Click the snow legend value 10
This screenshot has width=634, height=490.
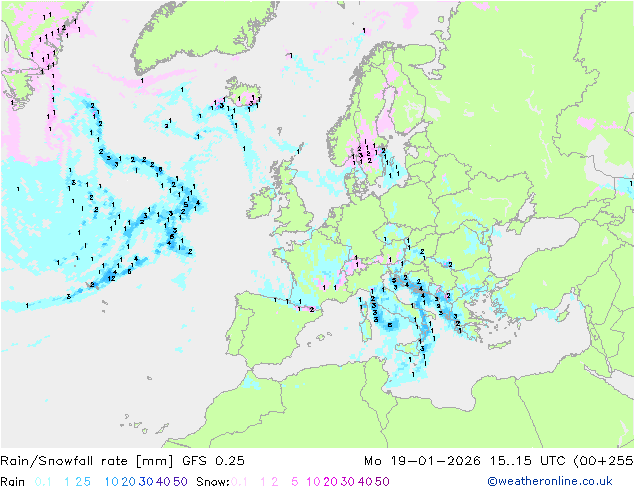(313, 482)
